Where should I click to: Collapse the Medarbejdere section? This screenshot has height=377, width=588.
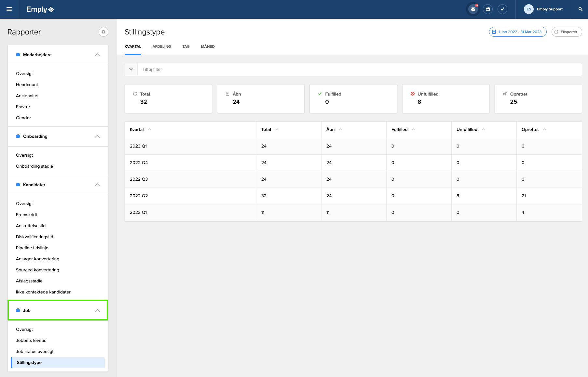pyautogui.click(x=97, y=55)
